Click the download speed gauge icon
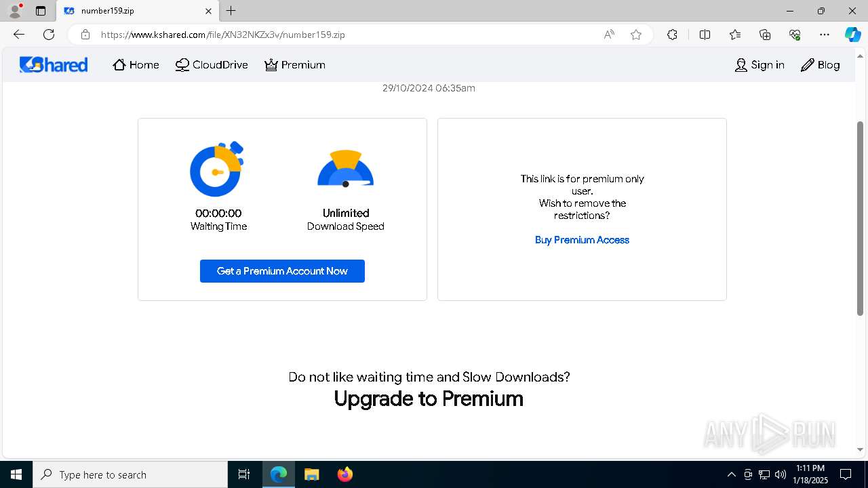 pyautogui.click(x=345, y=169)
